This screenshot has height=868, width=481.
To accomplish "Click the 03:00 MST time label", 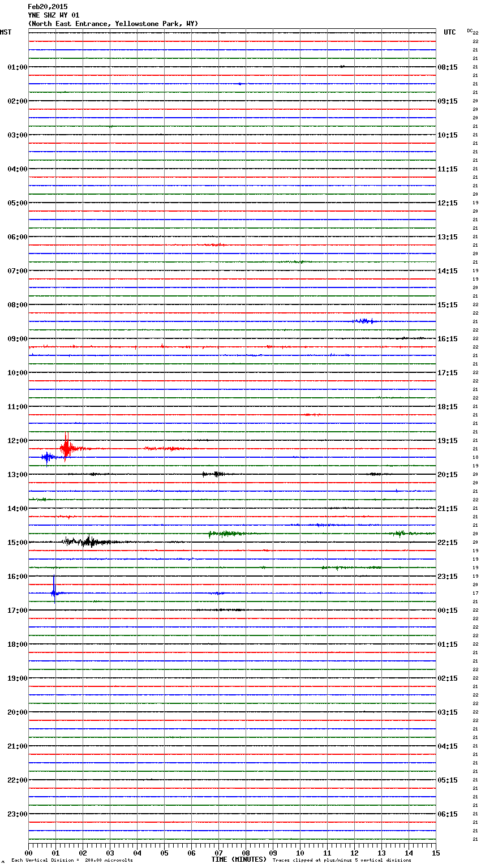I will [18, 135].
